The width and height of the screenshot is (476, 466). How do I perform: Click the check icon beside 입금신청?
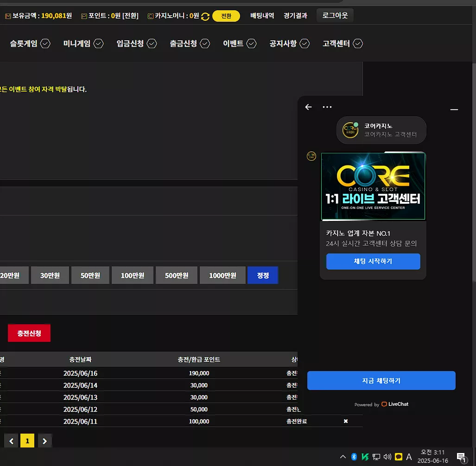[152, 44]
